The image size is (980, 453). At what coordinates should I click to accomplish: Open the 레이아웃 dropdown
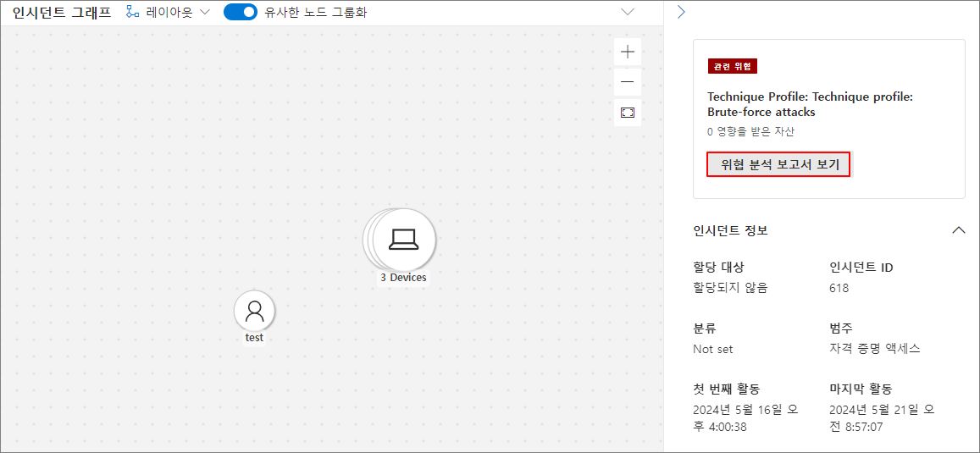point(169,13)
